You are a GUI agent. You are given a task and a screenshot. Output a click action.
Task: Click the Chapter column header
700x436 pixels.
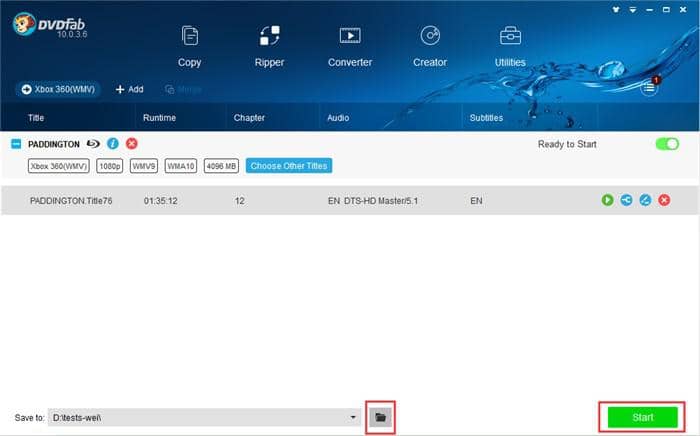click(x=249, y=118)
